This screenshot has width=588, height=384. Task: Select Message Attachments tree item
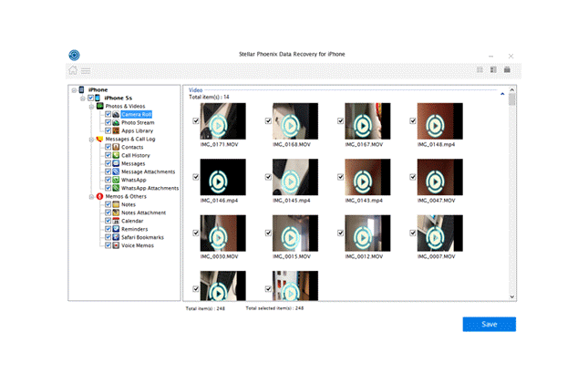point(148,171)
